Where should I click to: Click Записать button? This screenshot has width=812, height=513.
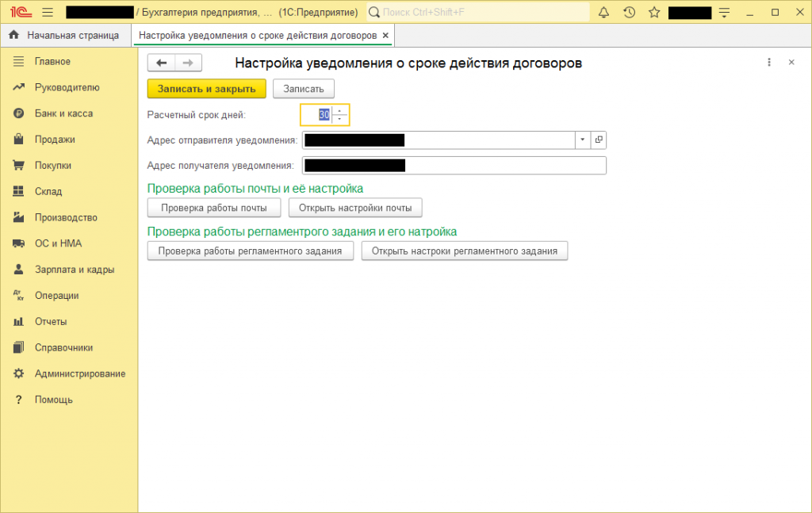[x=304, y=89]
